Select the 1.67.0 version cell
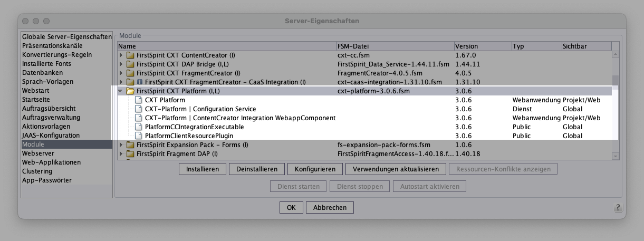Image resolution: width=644 pixels, height=241 pixels. pos(483,55)
